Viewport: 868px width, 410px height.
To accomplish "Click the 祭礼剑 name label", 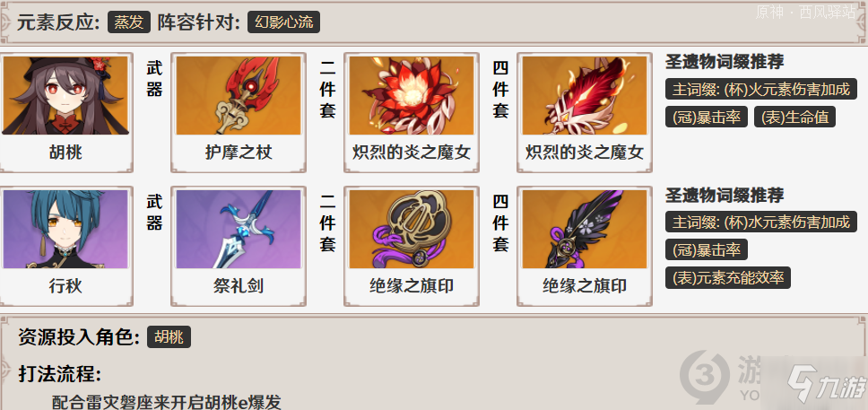I will (239, 286).
